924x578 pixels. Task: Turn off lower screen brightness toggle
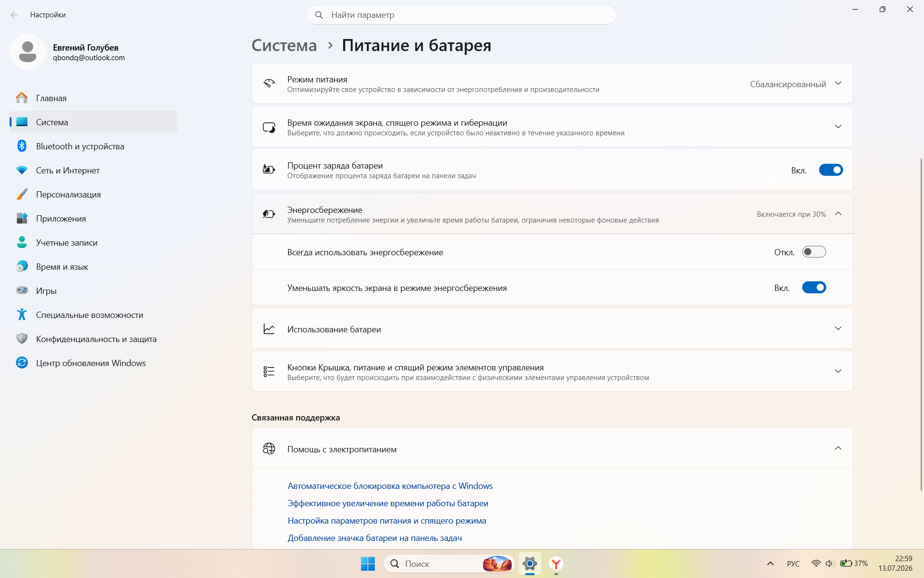[814, 288]
